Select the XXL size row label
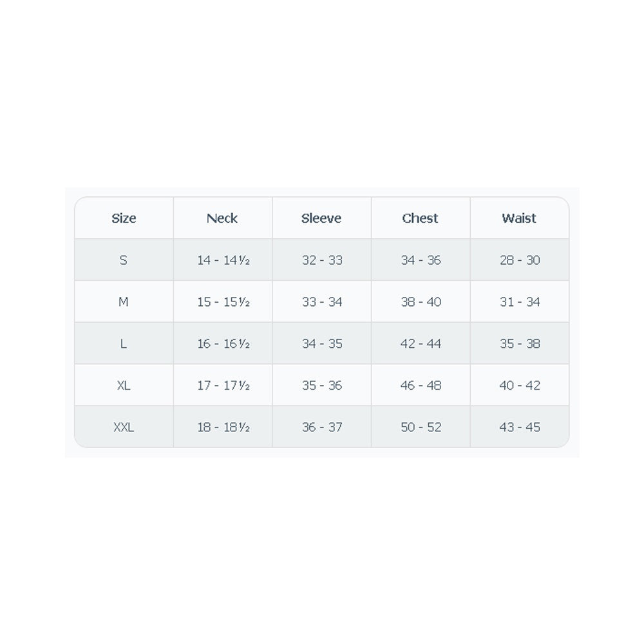The width and height of the screenshot is (644, 644). pyautogui.click(x=124, y=427)
